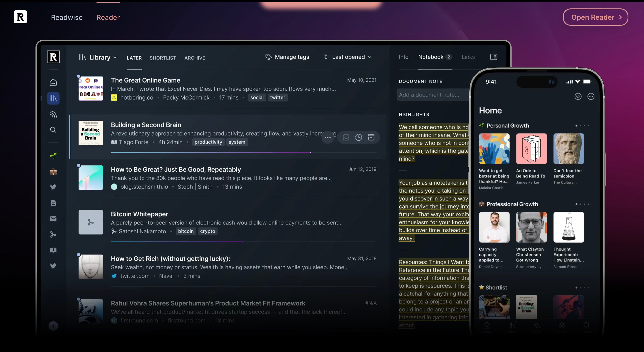
Task: Open the Feed icon in the sidebar
Action: click(x=53, y=114)
